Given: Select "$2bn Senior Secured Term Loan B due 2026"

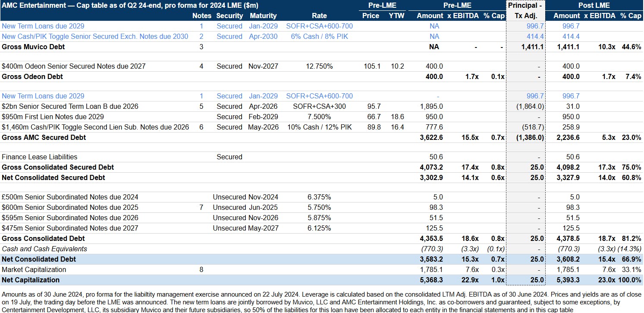Looking at the screenshot, I should point(70,106).
